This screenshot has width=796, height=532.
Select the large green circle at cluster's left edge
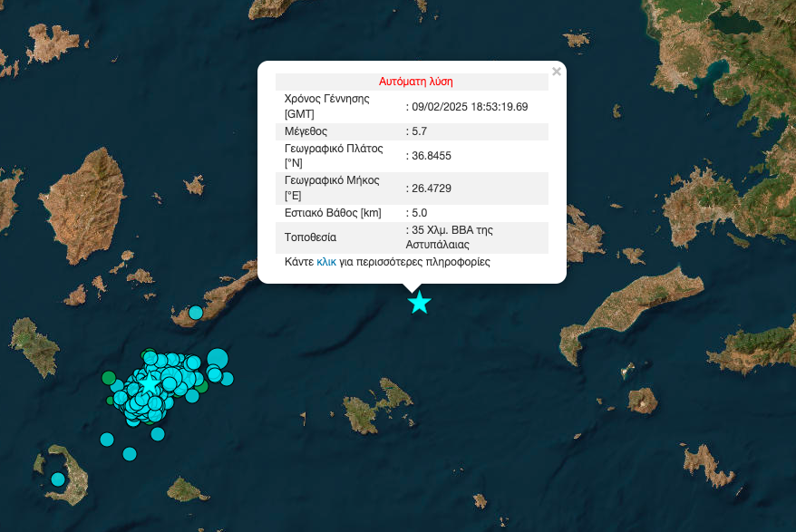109,378
